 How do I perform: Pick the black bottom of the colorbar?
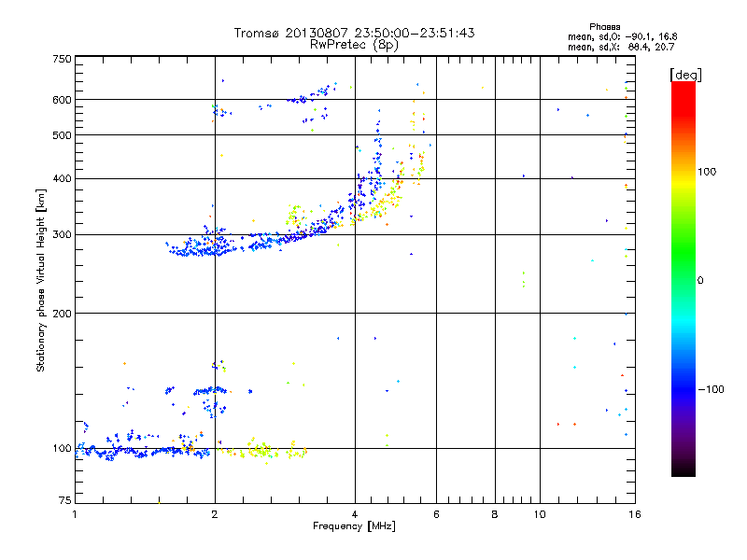(684, 469)
